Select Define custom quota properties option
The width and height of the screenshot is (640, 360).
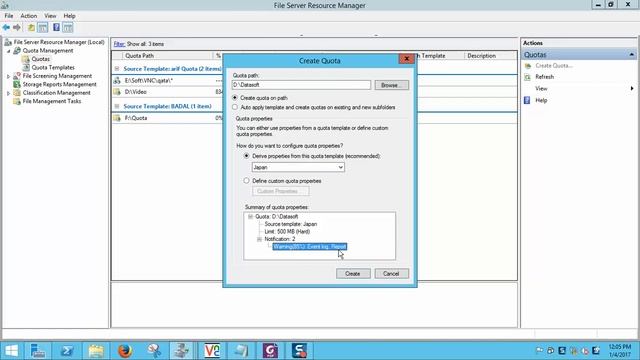[246, 180]
